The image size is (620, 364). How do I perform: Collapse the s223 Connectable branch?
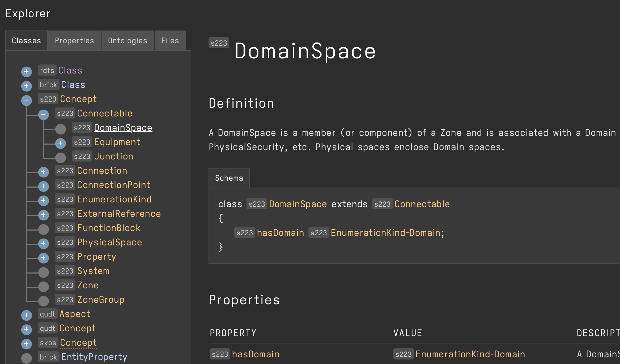coord(43,114)
